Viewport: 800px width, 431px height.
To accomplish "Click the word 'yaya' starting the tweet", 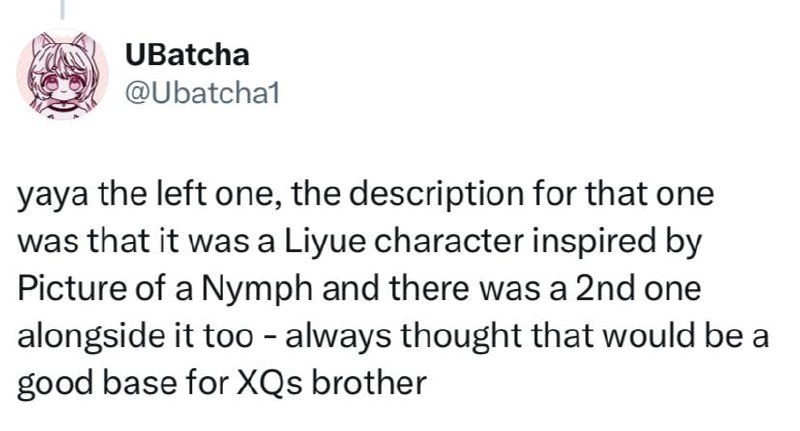I will [54, 196].
